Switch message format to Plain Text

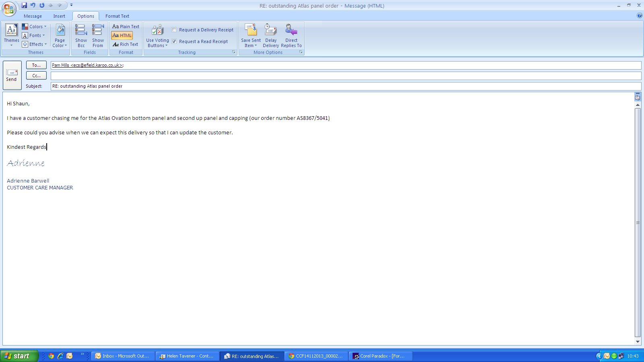click(x=126, y=27)
